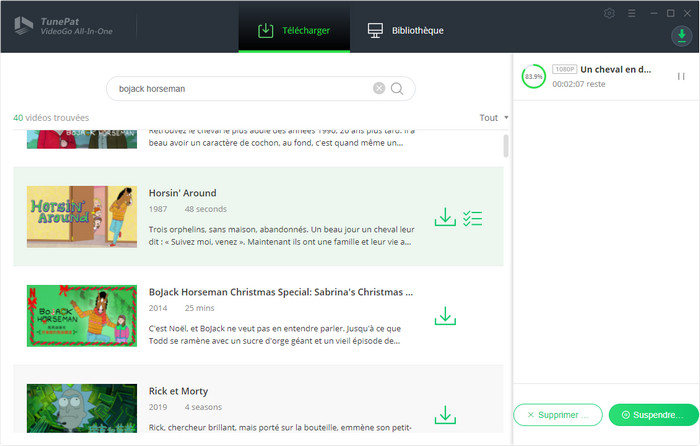Click the Suspendre button
700x446 pixels.
pyautogui.click(x=654, y=415)
